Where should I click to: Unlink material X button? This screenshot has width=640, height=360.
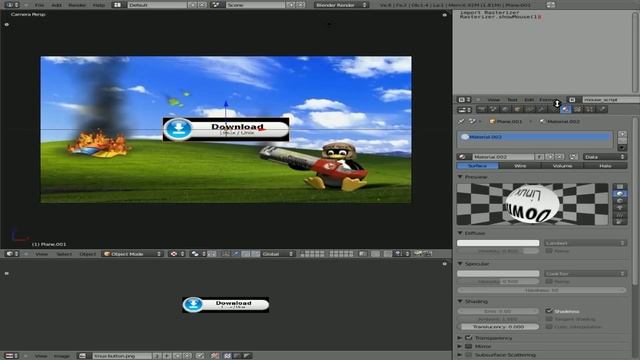click(559, 157)
